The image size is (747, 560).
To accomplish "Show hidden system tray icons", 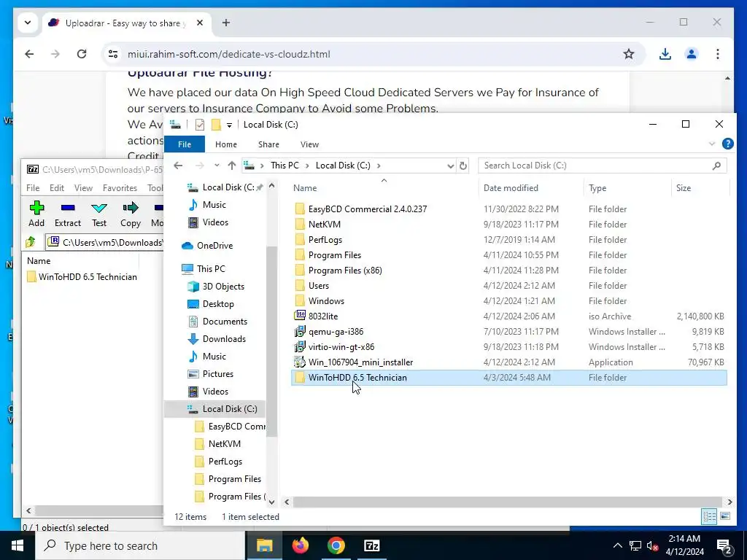I will point(617,545).
